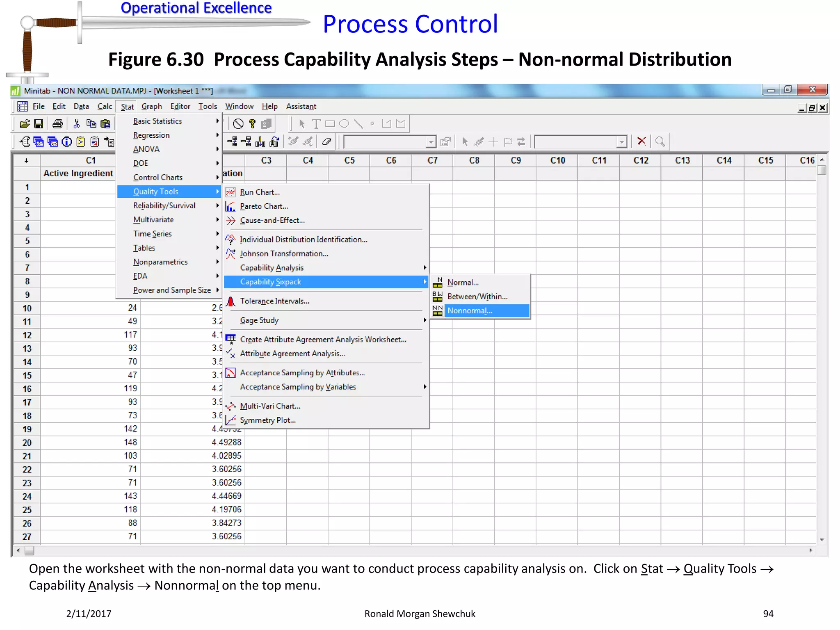Select Attribute Agreement Analysis... entry

click(x=326, y=354)
